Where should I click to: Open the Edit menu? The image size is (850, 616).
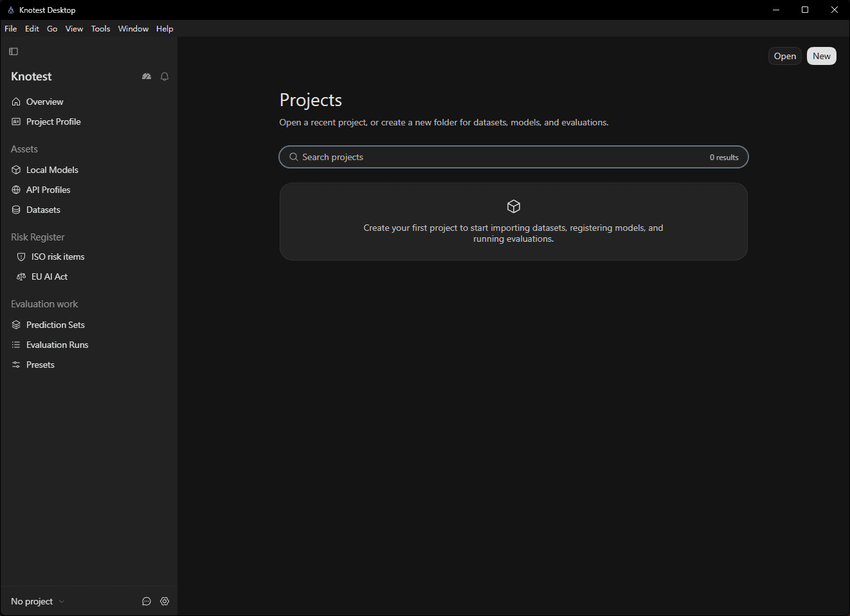tap(32, 29)
